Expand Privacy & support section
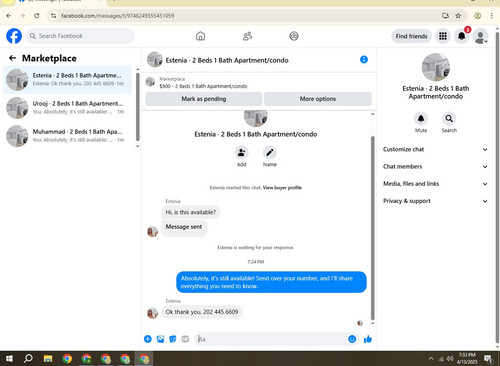 coord(435,201)
